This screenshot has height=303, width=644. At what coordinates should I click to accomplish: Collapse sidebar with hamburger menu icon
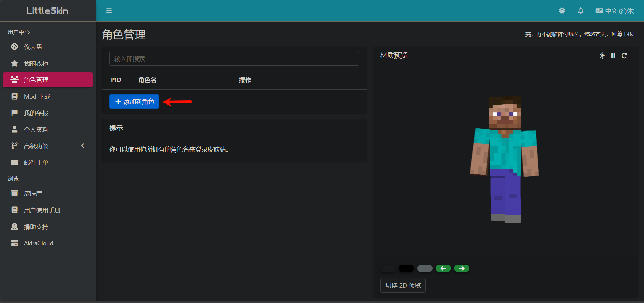(x=109, y=11)
